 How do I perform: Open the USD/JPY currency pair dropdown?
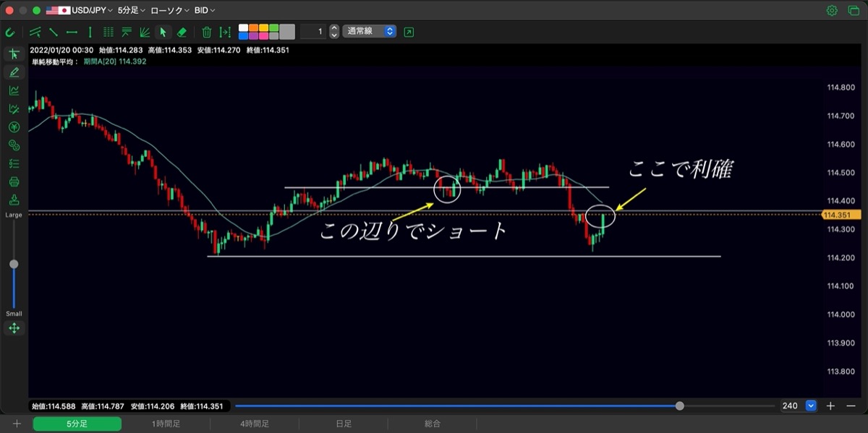[x=80, y=10]
